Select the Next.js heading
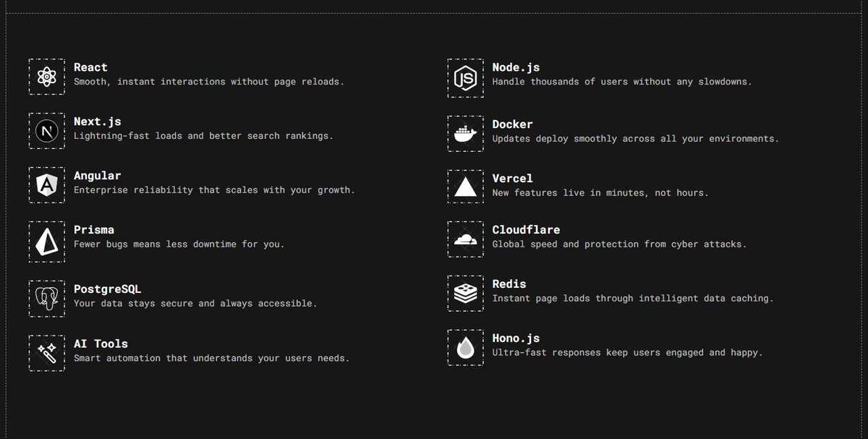868x439 pixels. pos(97,122)
